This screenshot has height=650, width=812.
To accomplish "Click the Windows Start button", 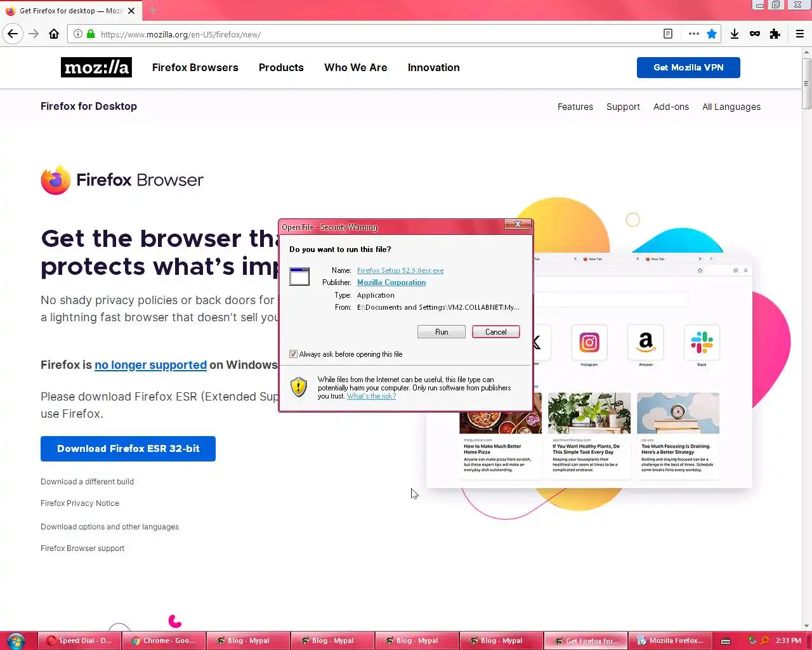I will click(x=16, y=640).
